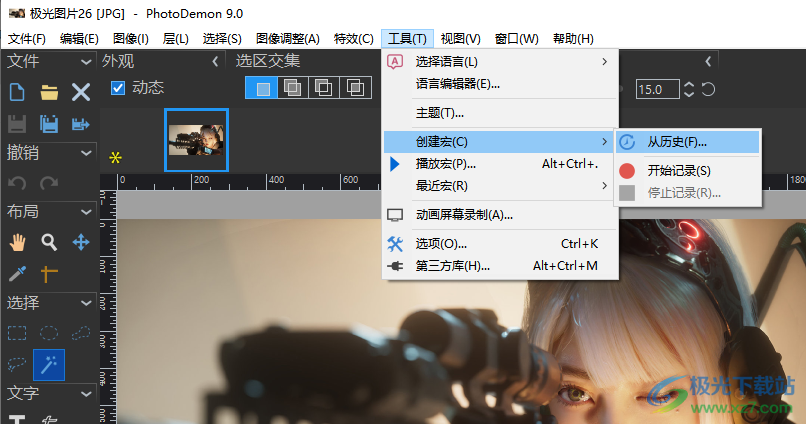Select the Magic wand tool
This screenshot has width=806, height=424.
click(49, 365)
